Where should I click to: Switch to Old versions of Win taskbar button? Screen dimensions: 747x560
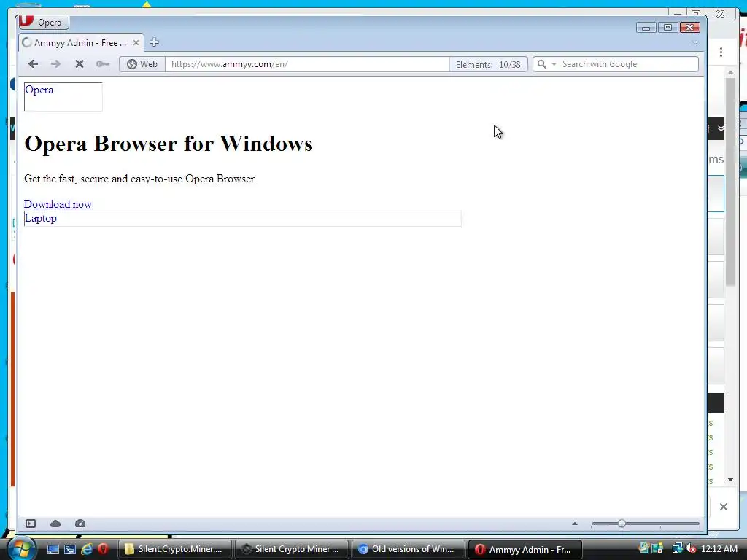coord(409,549)
